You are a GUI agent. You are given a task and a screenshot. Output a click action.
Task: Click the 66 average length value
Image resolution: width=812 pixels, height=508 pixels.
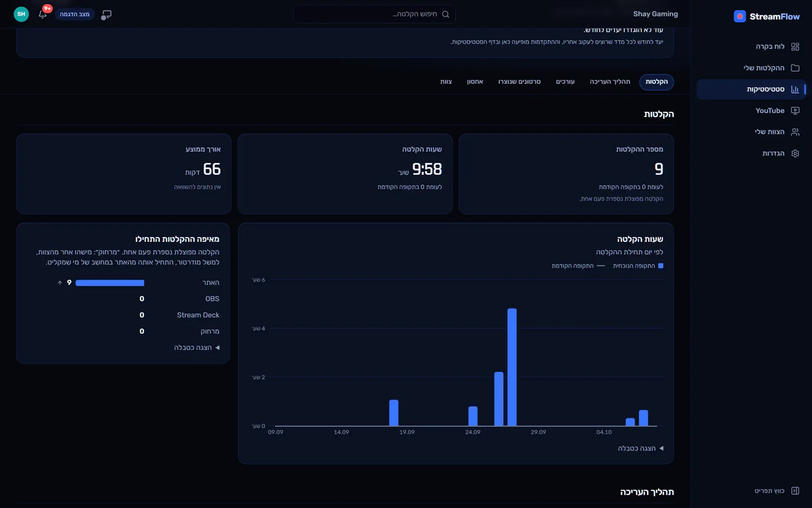pyautogui.click(x=212, y=169)
